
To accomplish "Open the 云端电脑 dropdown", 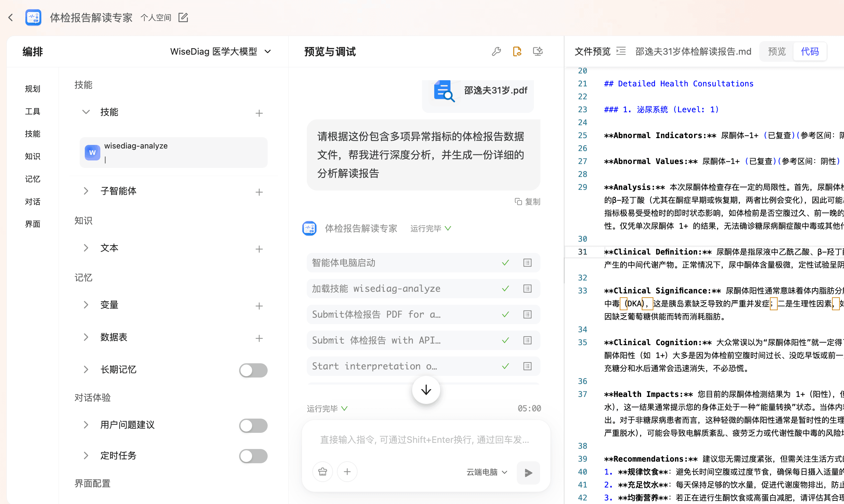I will (486, 472).
